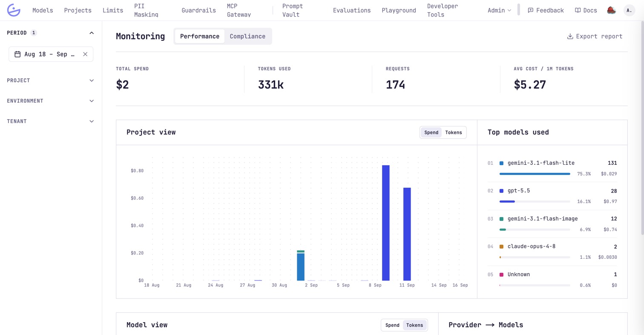
Task: Open Prompt Vault
Action: 293,10
